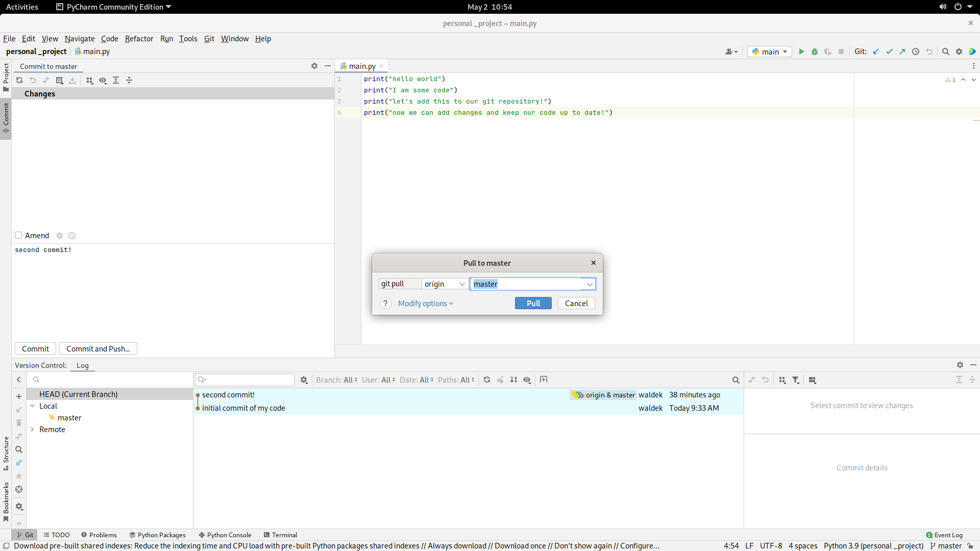The image size is (980, 551).
Task: Click the master branch widget in status bar
Action: click(946, 545)
